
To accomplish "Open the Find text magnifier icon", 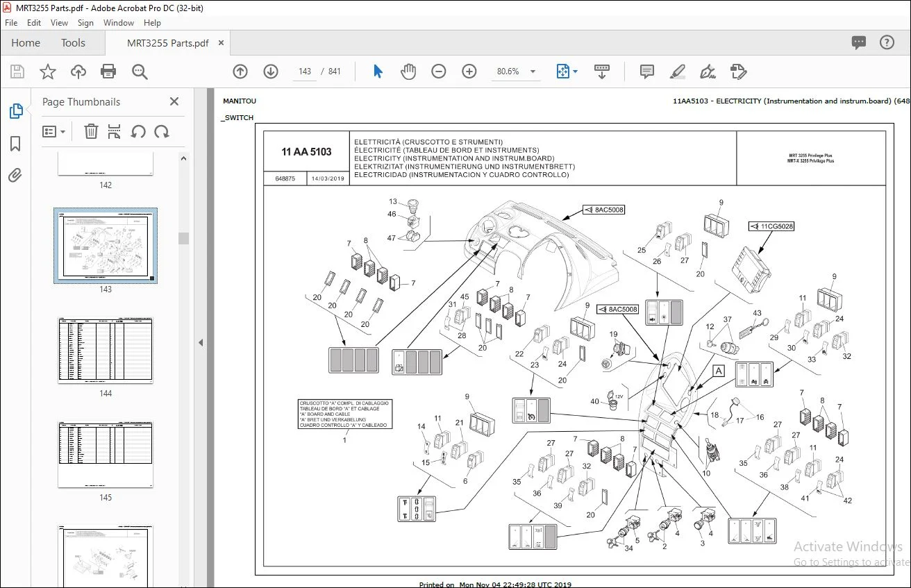I will [x=140, y=72].
